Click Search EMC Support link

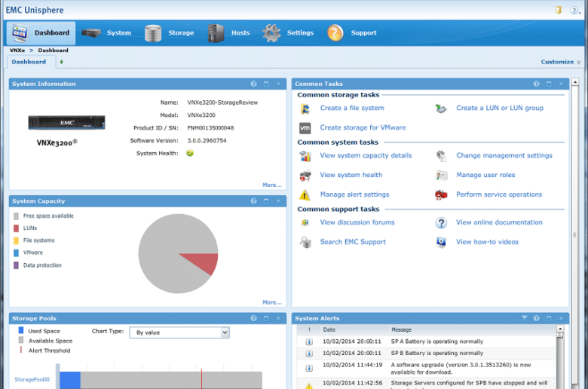[353, 242]
